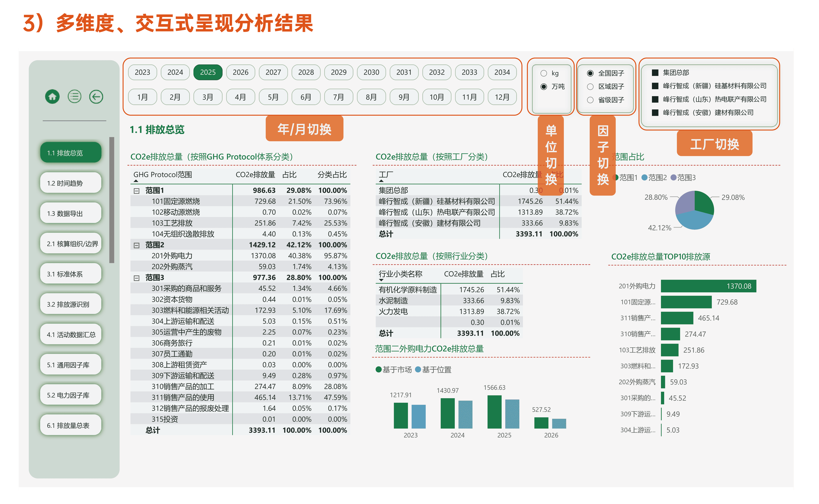
Task: Click the 2025 green bar labeled 1566.63
Action: pos(494,412)
